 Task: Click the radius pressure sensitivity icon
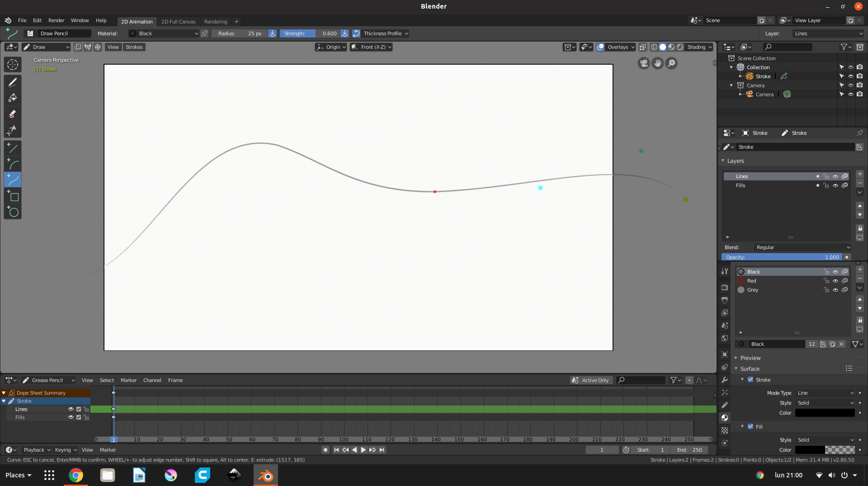272,33
